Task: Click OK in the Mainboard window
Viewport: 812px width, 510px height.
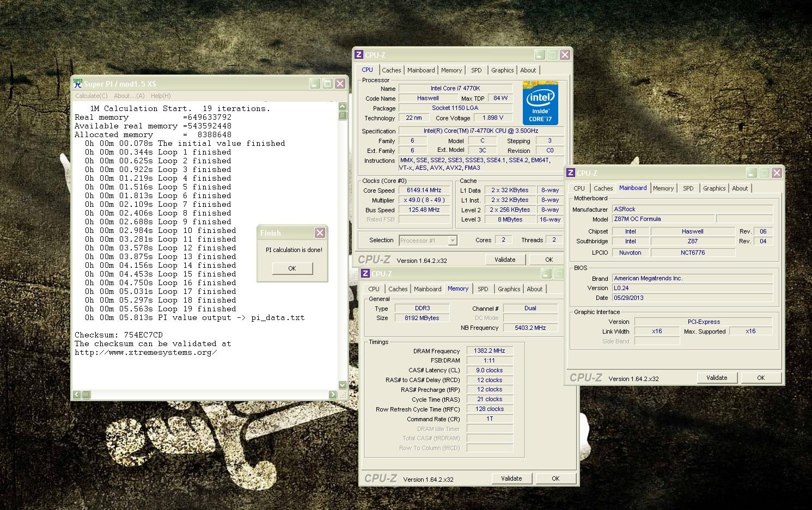Action: (761, 378)
